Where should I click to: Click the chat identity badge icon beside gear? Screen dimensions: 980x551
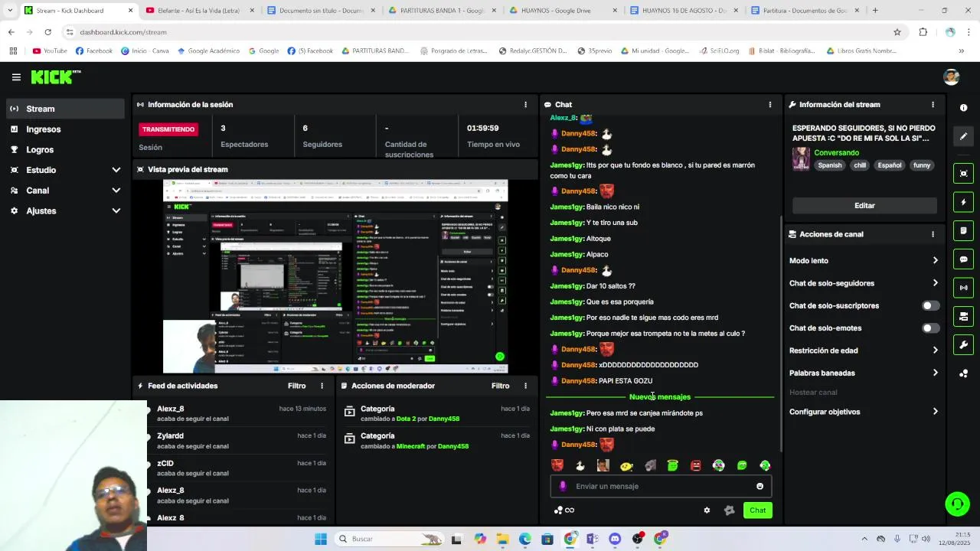click(729, 510)
